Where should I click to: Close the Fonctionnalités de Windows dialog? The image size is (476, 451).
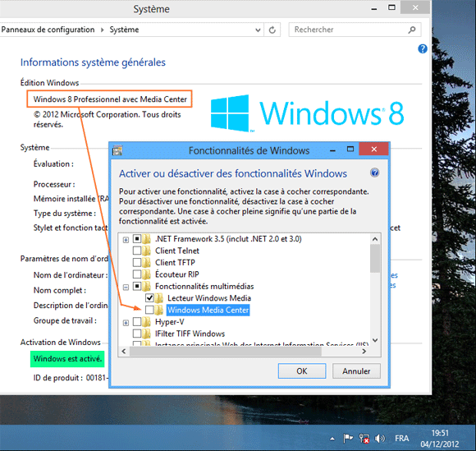(373, 149)
